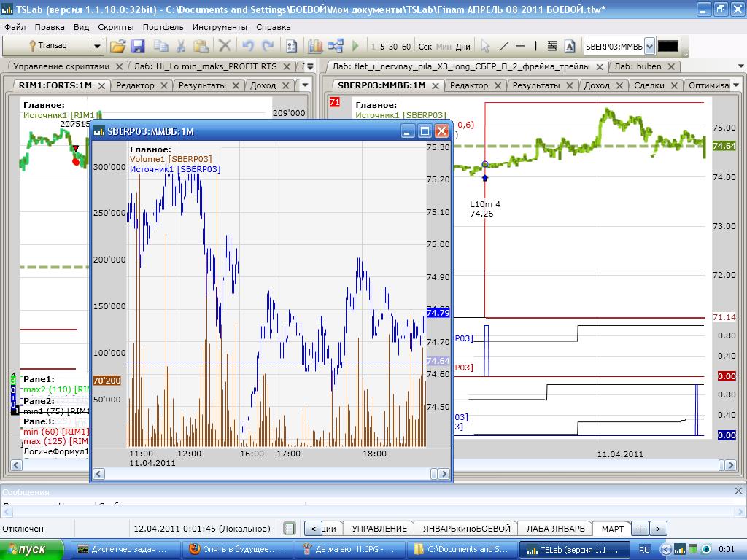Click the plus button to add workspace
The height and width of the screenshot is (560, 747).
click(x=639, y=529)
